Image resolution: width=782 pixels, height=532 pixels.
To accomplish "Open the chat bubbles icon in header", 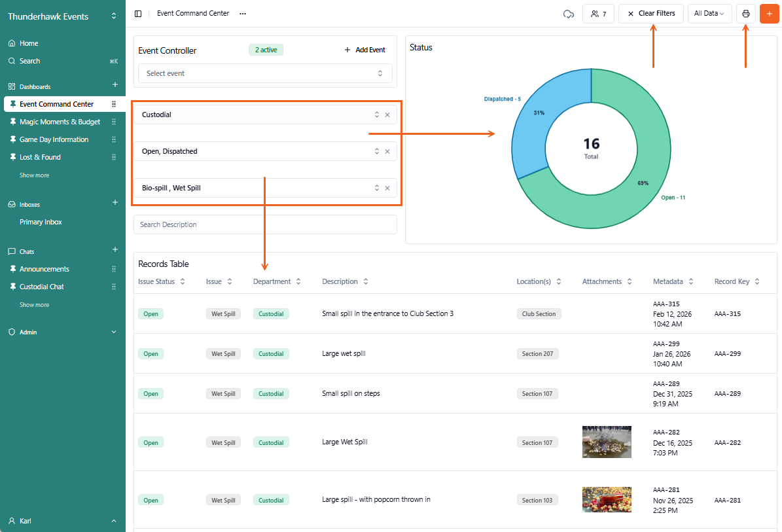I will point(568,14).
